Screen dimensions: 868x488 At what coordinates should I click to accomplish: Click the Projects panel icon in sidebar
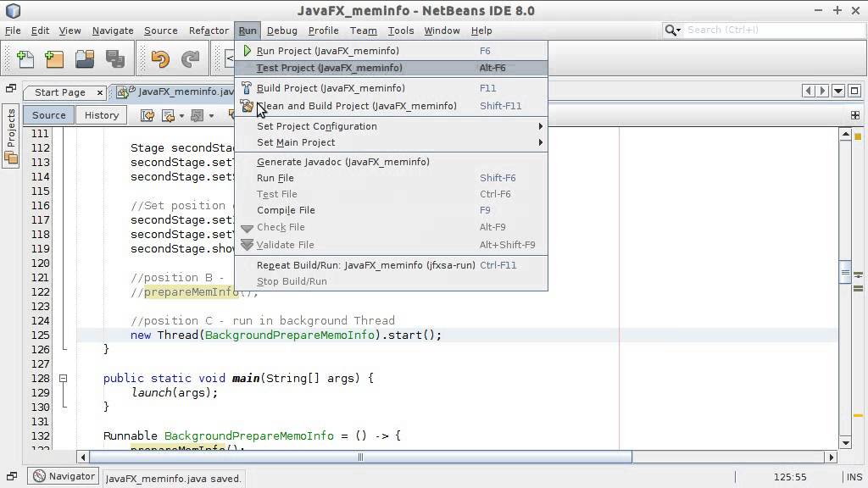click(x=11, y=158)
